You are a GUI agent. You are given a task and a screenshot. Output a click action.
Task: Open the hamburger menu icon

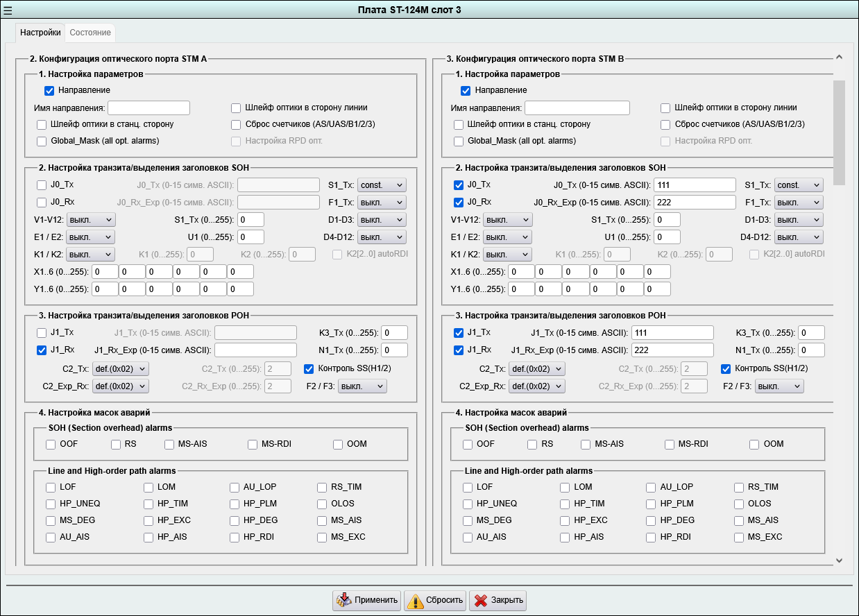(8, 10)
